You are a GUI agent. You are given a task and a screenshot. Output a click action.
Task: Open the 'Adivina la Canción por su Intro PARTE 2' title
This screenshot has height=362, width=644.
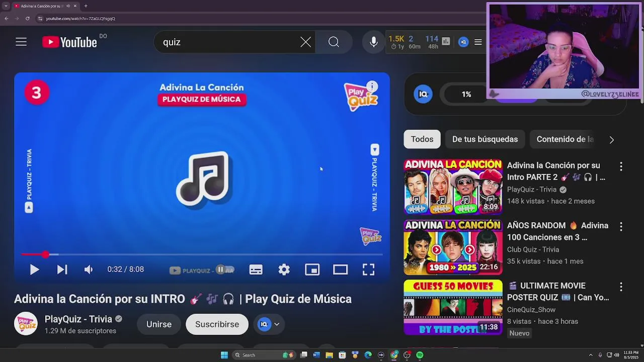[556, 171]
